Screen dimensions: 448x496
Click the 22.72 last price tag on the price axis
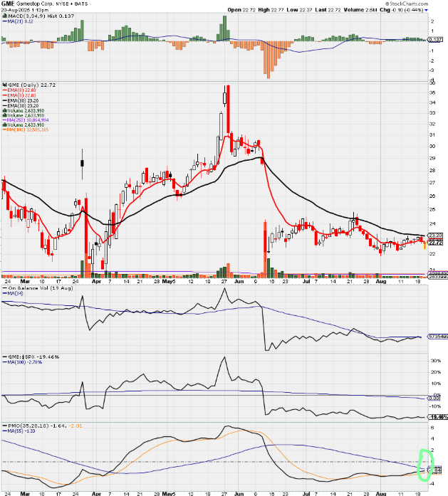(435, 243)
